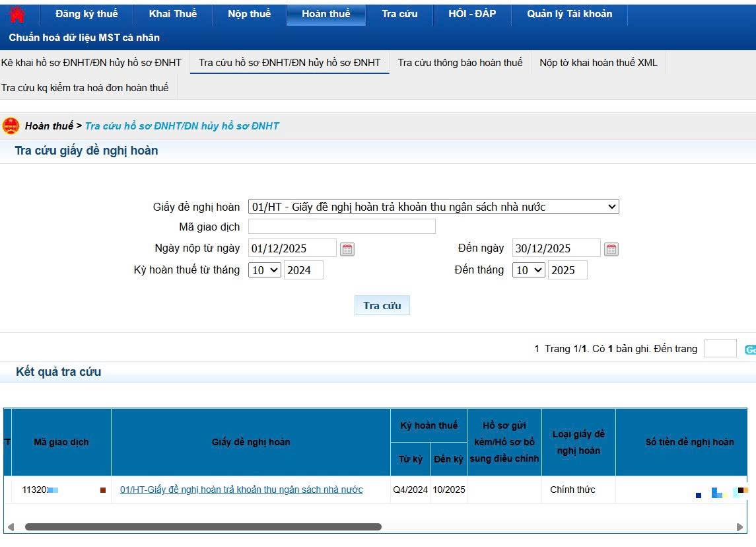The image size is (756, 547).
Task: Click the Tra cứu search button
Action: [x=382, y=305]
